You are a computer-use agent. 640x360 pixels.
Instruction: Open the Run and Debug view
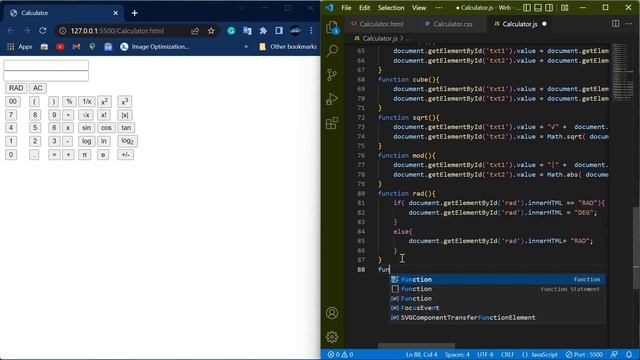click(332, 99)
